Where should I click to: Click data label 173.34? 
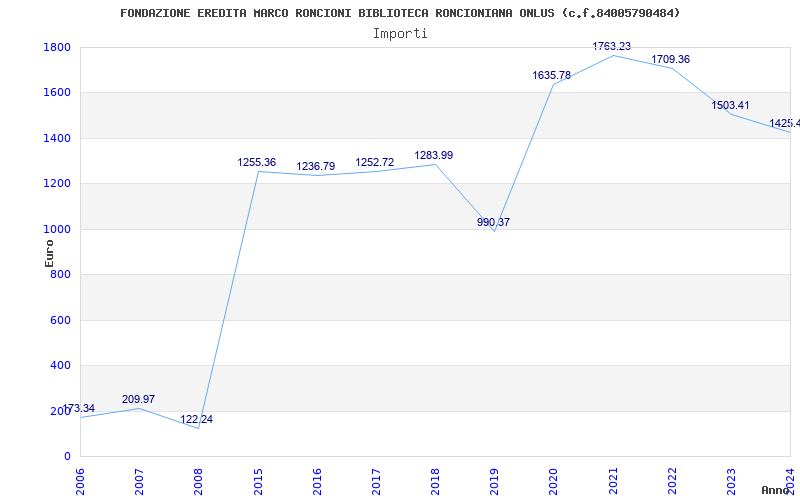[78, 408]
